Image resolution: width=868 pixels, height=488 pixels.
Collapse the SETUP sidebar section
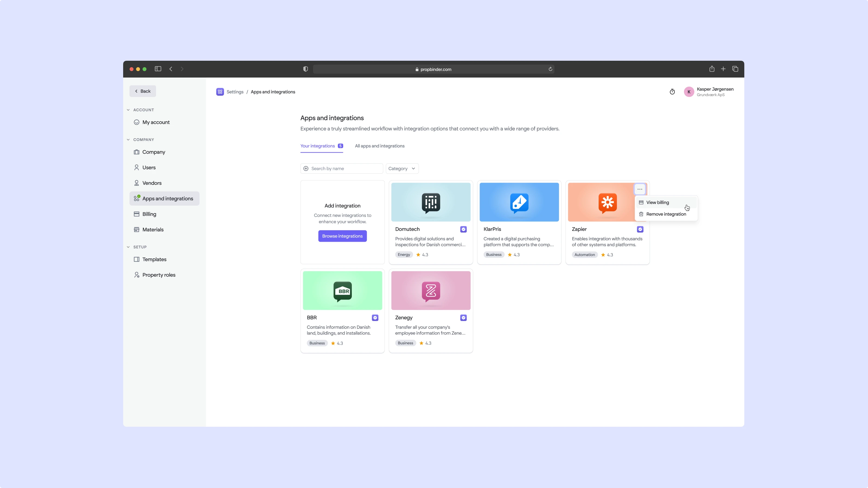tap(128, 247)
